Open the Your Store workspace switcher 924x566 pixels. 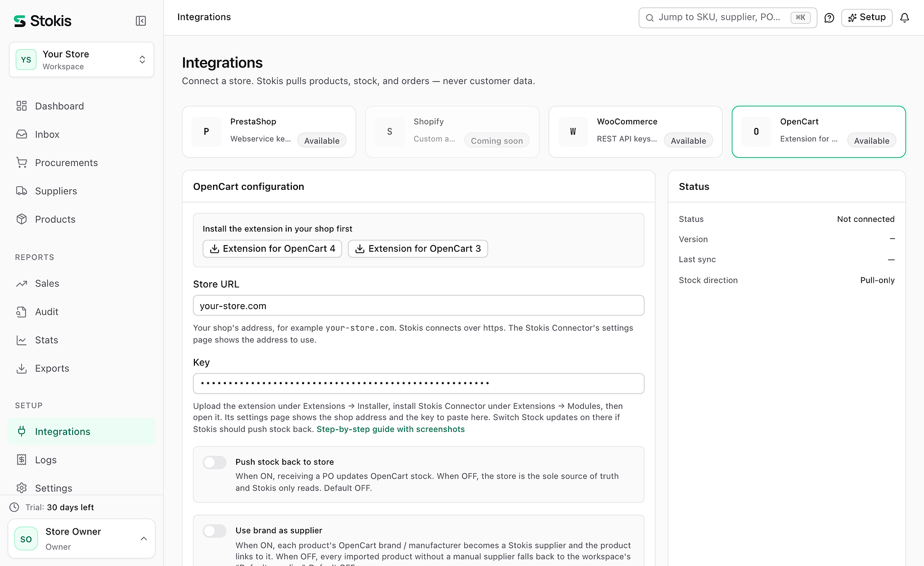tap(82, 60)
